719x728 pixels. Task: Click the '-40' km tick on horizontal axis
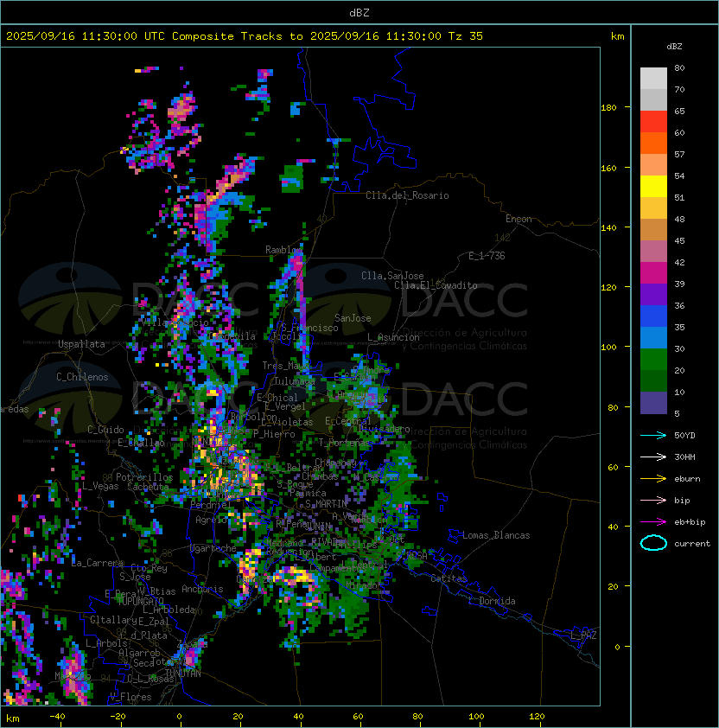(58, 717)
